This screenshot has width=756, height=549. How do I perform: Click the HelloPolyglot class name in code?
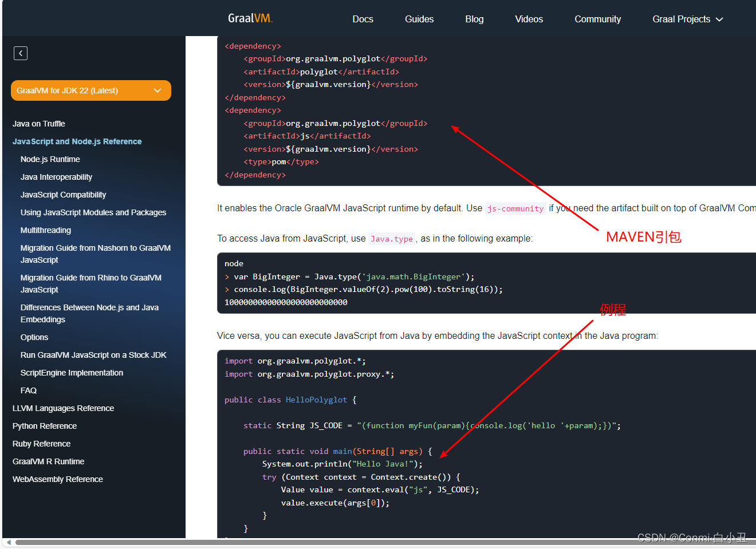[x=316, y=400]
